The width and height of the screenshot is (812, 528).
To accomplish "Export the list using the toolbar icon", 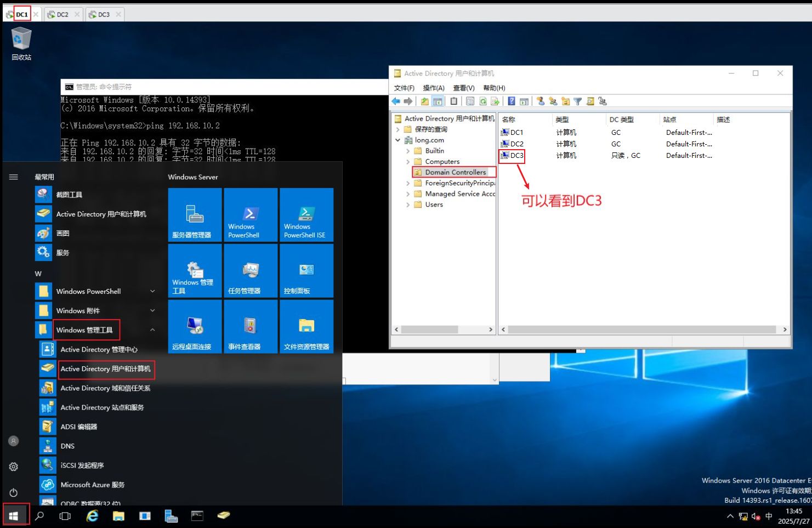I will click(495, 101).
